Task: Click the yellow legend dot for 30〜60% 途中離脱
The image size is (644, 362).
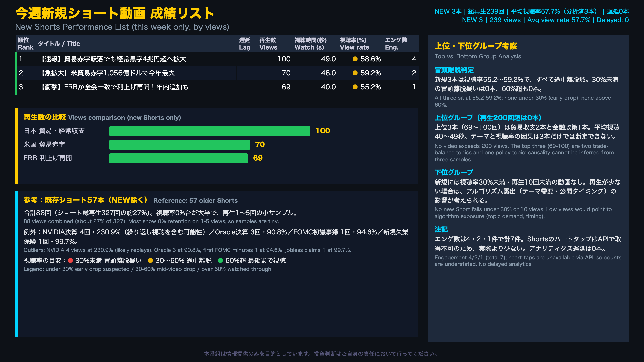Action: pyautogui.click(x=150, y=260)
